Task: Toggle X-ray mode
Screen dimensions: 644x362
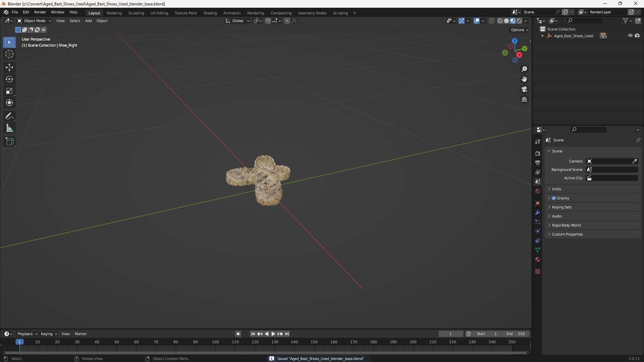Action: 491,21
